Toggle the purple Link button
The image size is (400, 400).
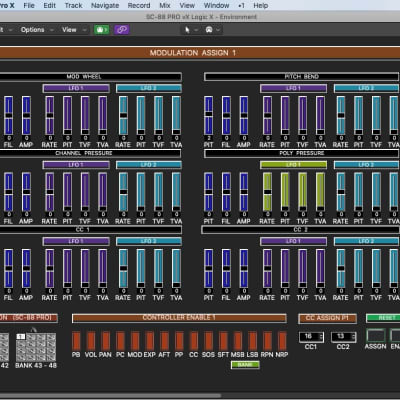click(x=122, y=30)
